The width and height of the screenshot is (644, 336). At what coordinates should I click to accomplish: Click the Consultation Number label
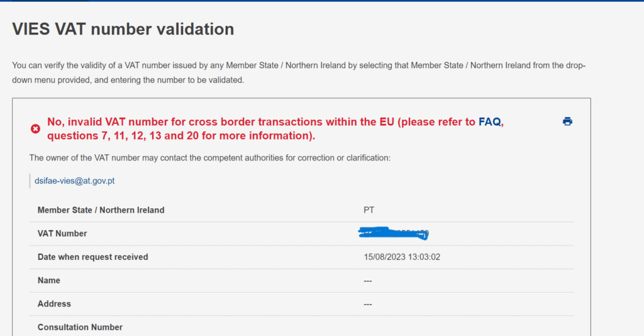80,327
